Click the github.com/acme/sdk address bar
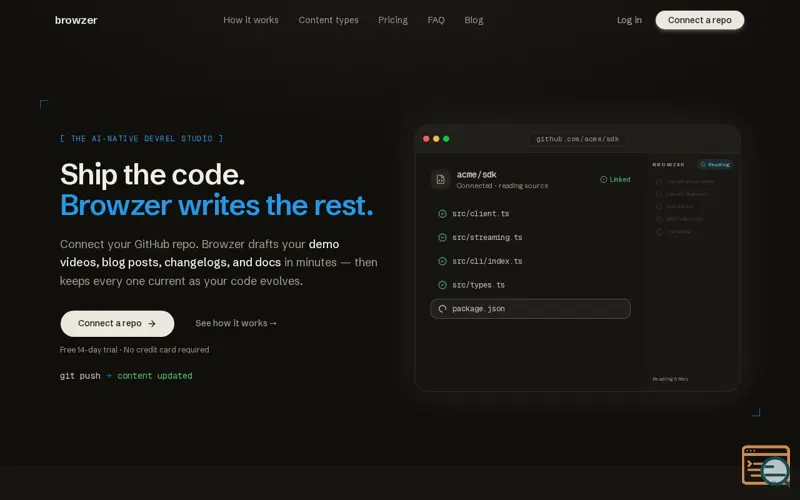This screenshot has width=800, height=500. [577, 139]
